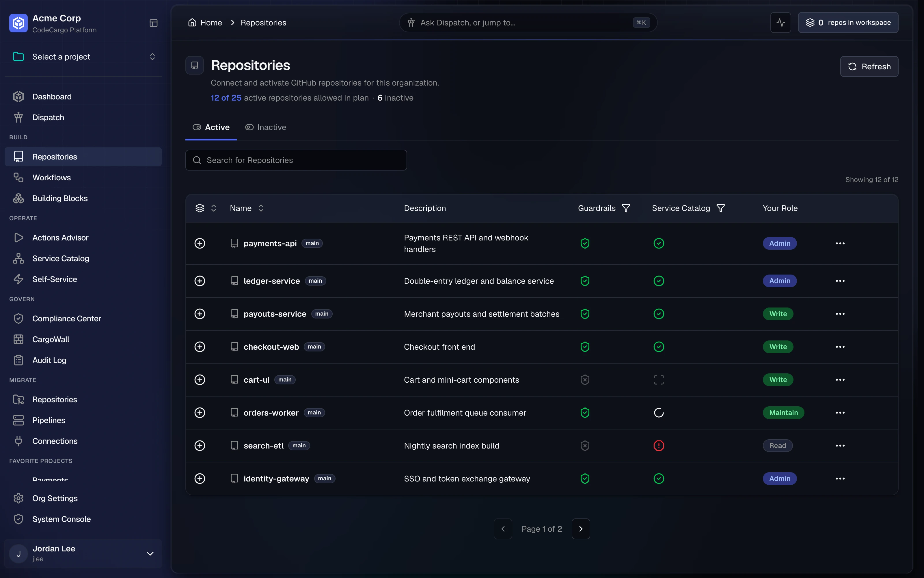Select the Active tab
924x578 pixels.
[x=211, y=127]
